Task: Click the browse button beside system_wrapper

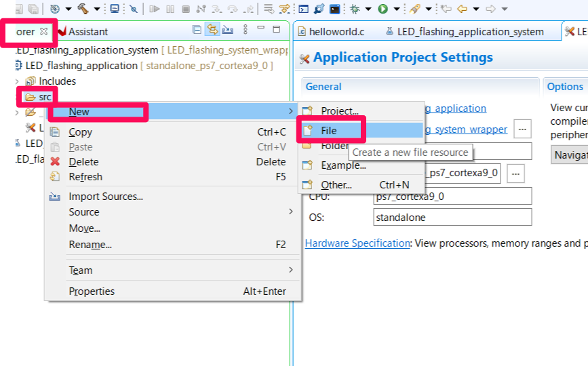Action: tap(522, 129)
